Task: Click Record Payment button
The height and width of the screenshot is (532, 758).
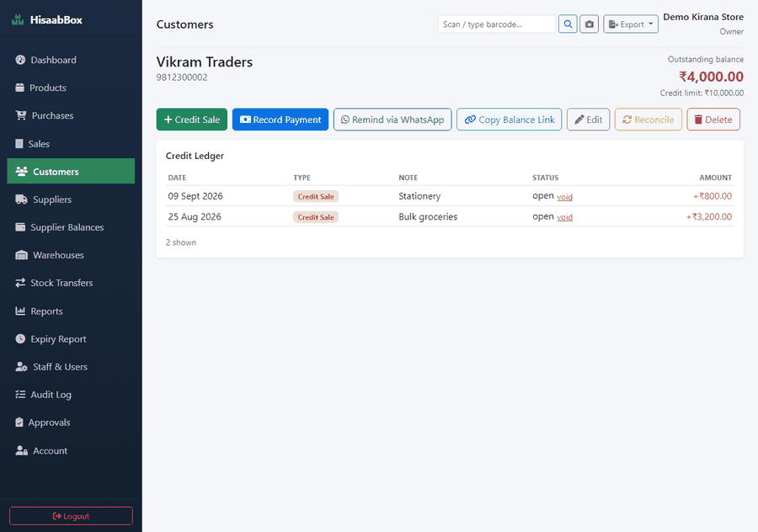Action: click(280, 120)
